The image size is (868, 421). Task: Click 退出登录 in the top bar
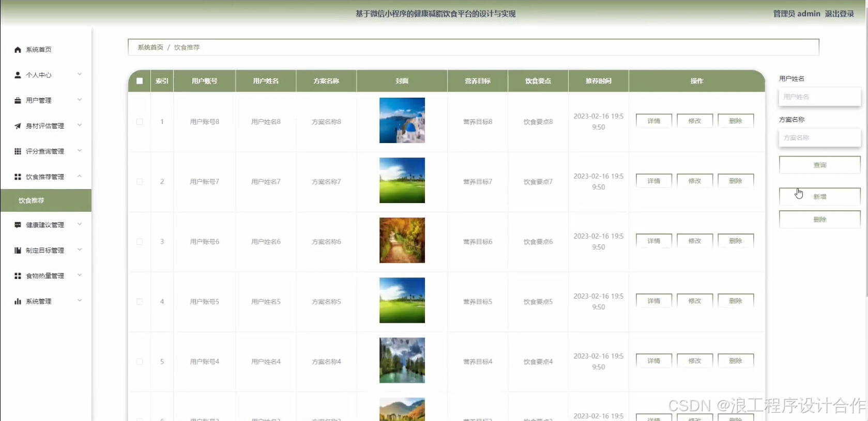(840, 14)
